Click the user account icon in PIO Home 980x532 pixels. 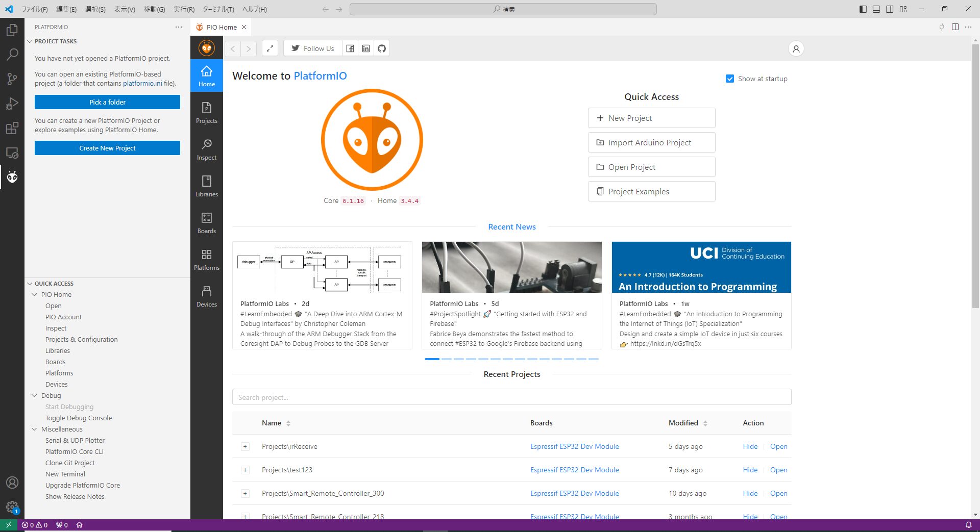(796, 49)
